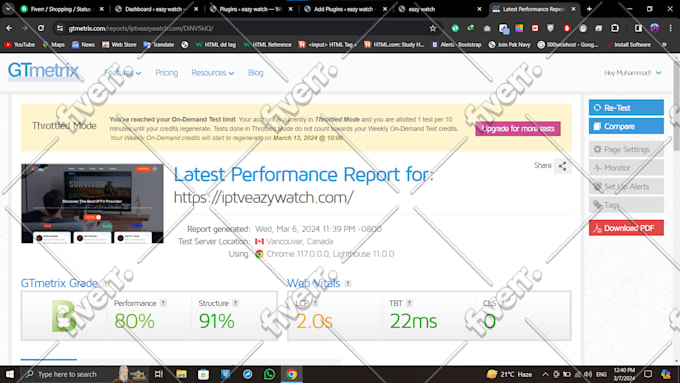
Task: Open the Chrome tab search dropdown
Action: coord(8,9)
